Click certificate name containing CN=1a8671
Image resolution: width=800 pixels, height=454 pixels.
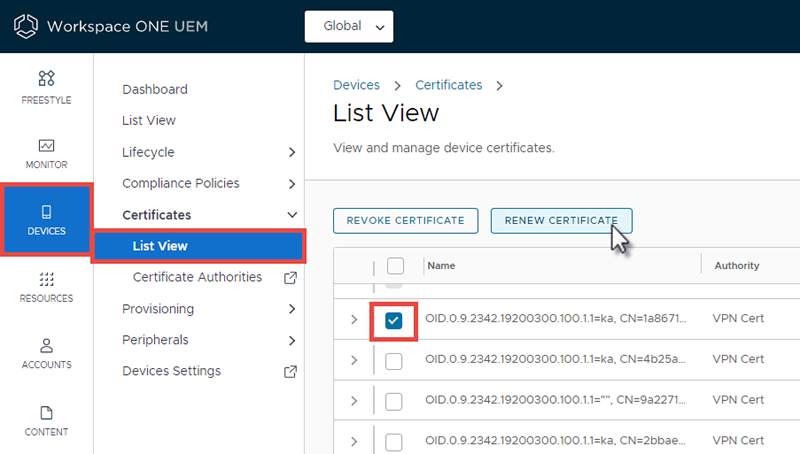coord(556,318)
